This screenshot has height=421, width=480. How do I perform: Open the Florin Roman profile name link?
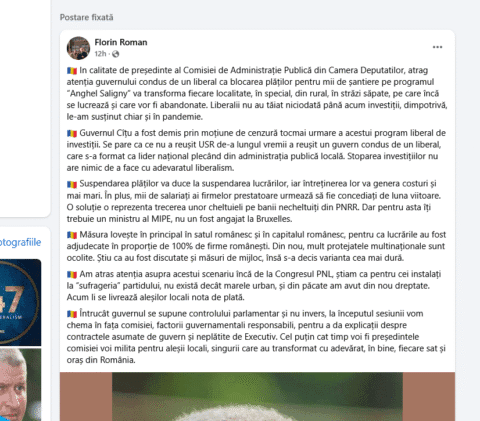121,42
